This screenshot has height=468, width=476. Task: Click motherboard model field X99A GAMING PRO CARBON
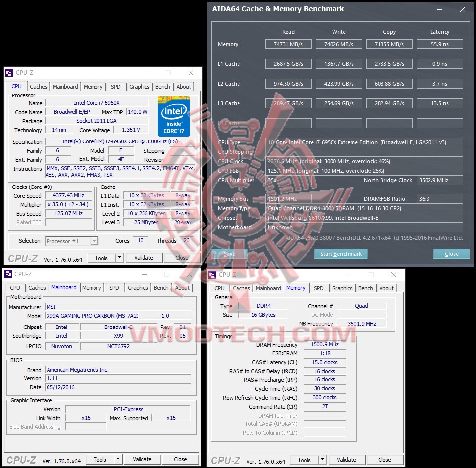click(x=93, y=316)
